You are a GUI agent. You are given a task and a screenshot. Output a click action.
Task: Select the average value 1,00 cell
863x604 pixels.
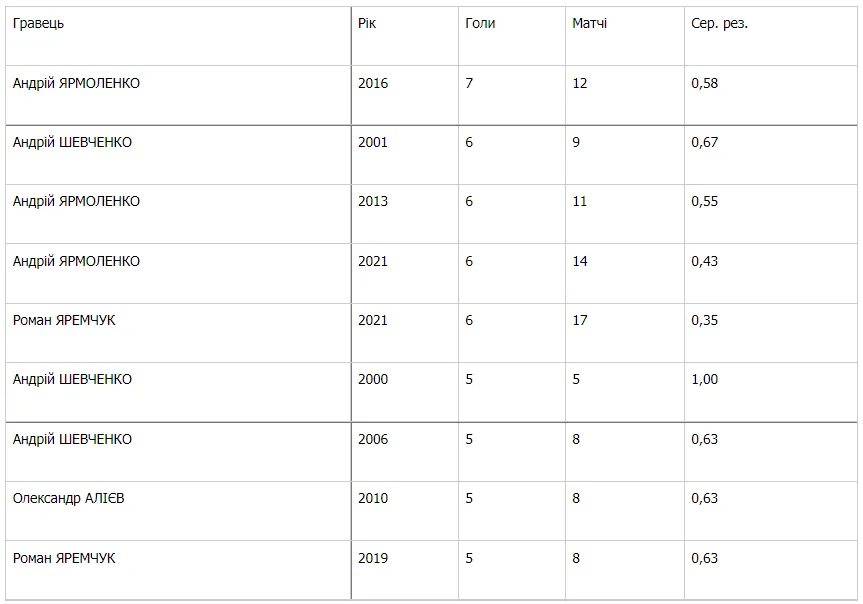point(704,379)
